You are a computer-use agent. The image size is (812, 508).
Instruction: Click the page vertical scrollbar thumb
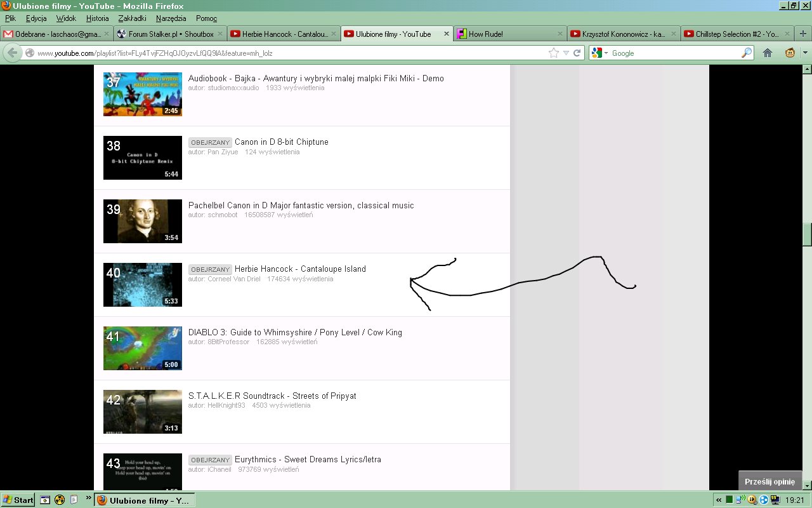[x=807, y=234]
